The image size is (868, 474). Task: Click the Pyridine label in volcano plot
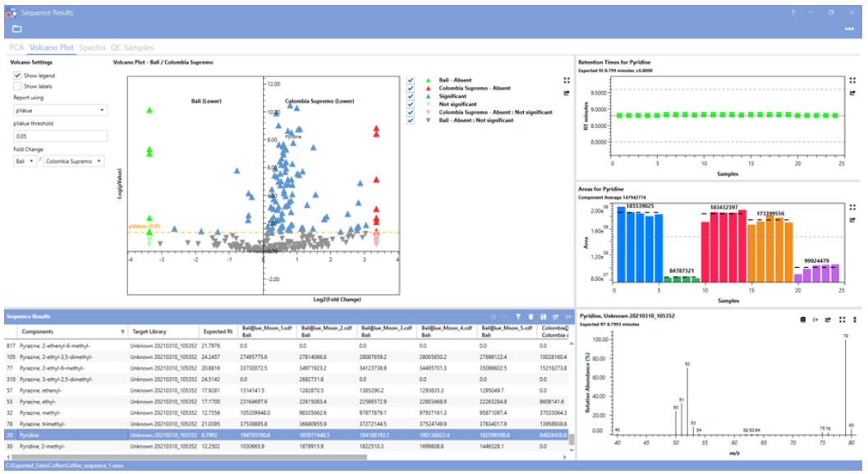tap(293, 136)
